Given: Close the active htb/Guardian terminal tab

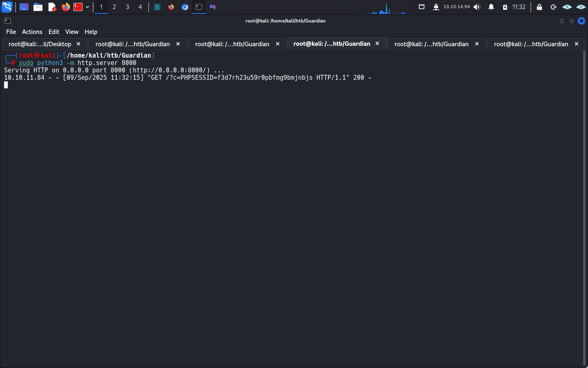Looking at the screenshot, I should (377, 43).
